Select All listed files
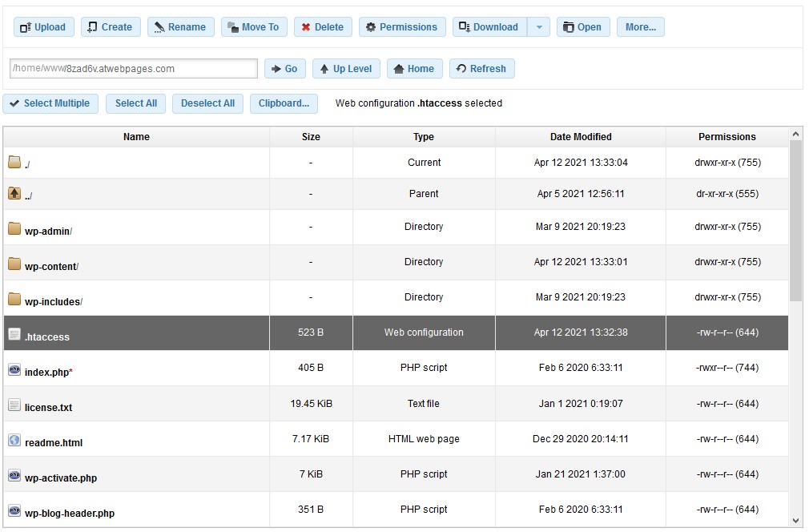Screen dimensions: 809x532 pos(135,103)
